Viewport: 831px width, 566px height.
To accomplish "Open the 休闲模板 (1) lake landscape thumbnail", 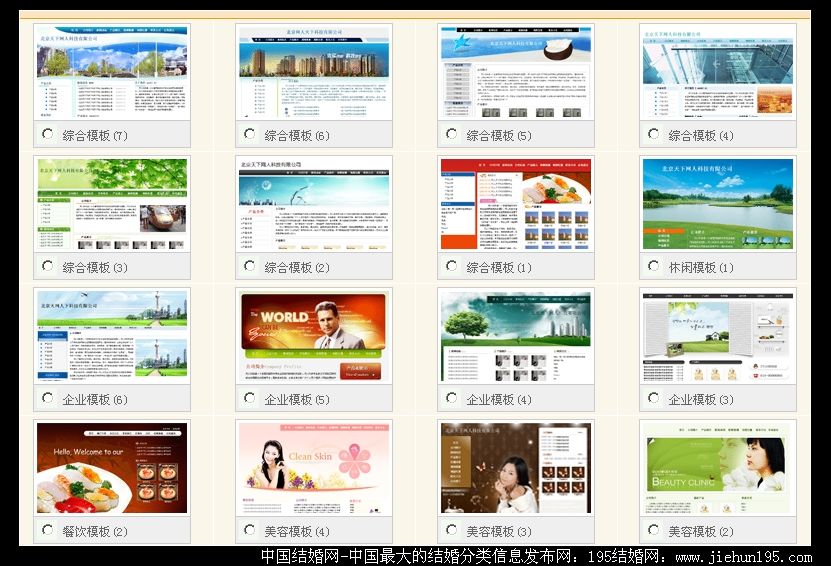I will coord(717,203).
